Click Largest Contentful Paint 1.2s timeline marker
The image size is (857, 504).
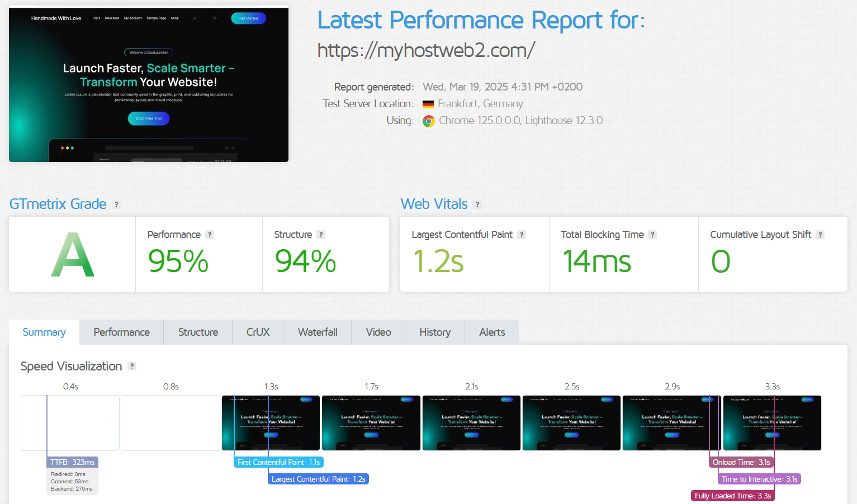[318, 479]
